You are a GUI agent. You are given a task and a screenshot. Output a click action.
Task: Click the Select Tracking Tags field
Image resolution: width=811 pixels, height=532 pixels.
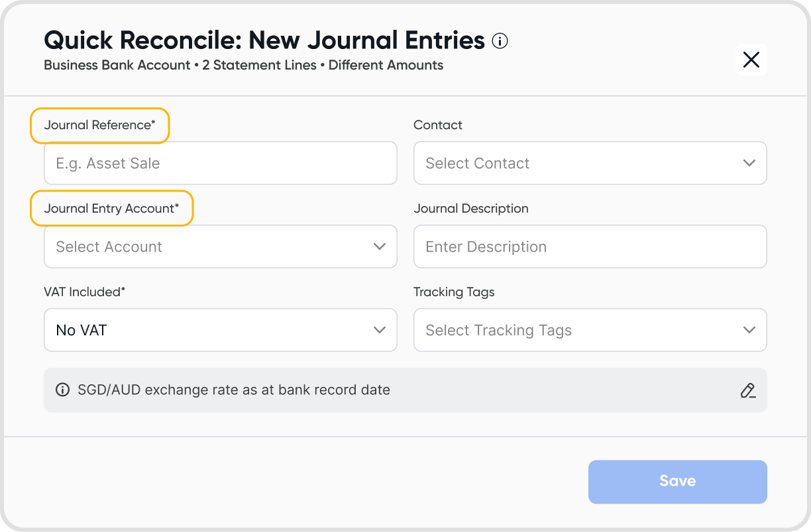point(576,330)
